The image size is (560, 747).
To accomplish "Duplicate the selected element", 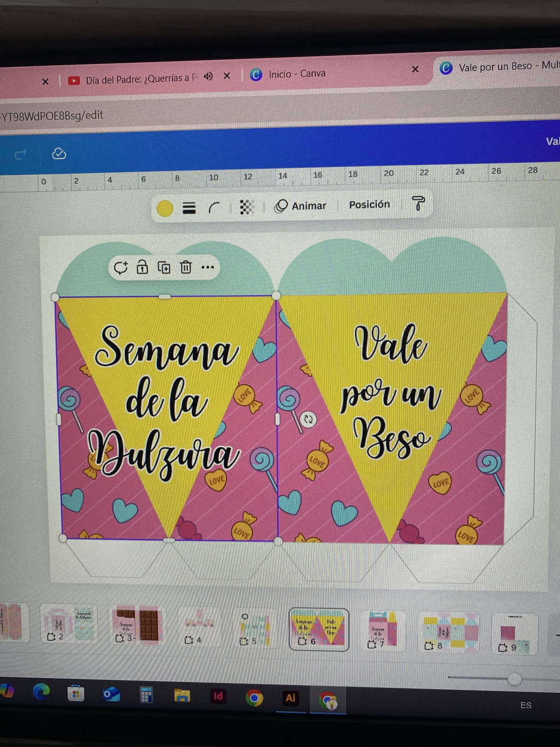I will pyautogui.click(x=164, y=268).
